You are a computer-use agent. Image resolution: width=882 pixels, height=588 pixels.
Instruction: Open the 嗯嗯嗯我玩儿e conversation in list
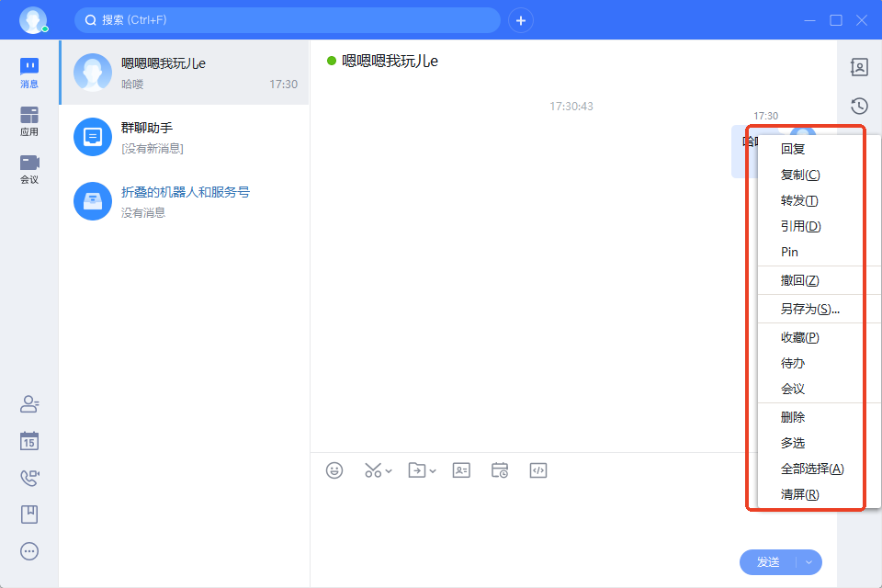(x=185, y=73)
